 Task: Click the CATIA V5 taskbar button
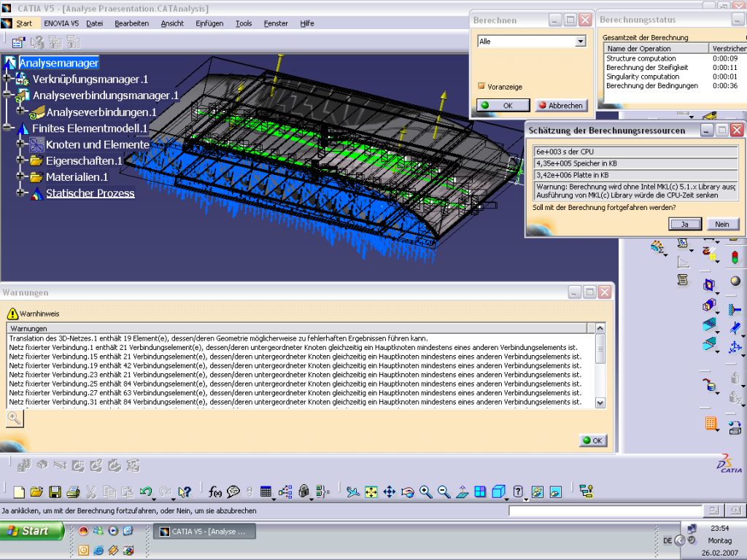click(x=204, y=532)
